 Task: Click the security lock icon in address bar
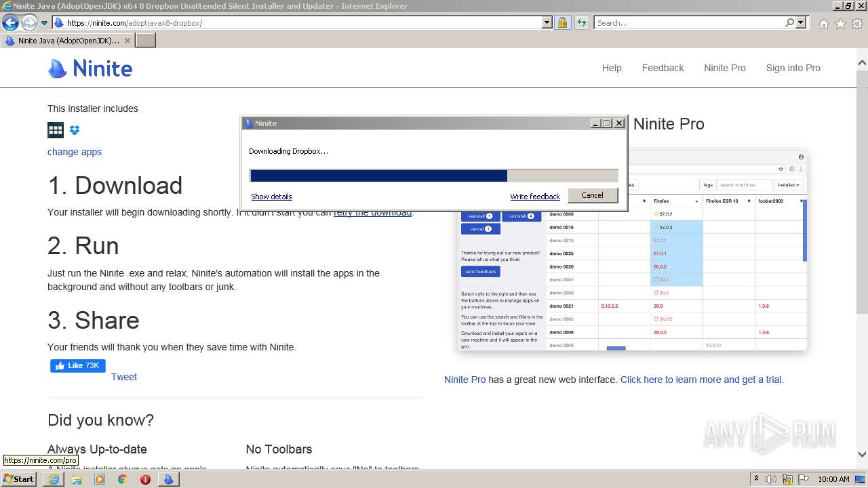coord(562,23)
